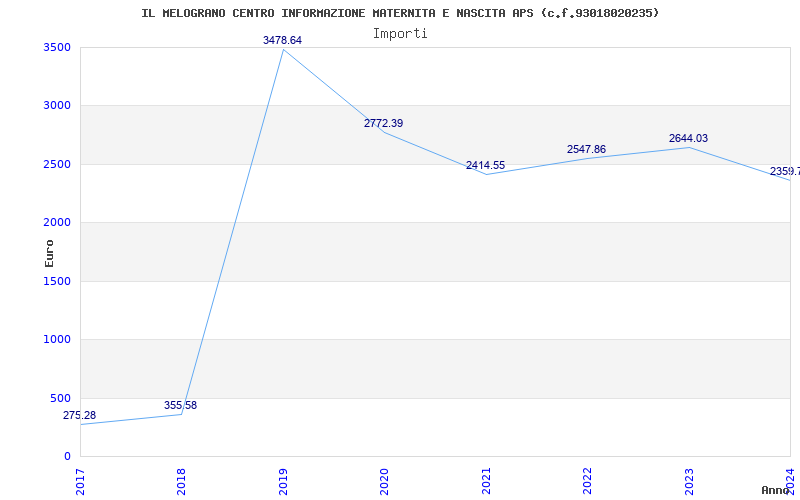Click x-axis year label 2017

tap(80, 481)
